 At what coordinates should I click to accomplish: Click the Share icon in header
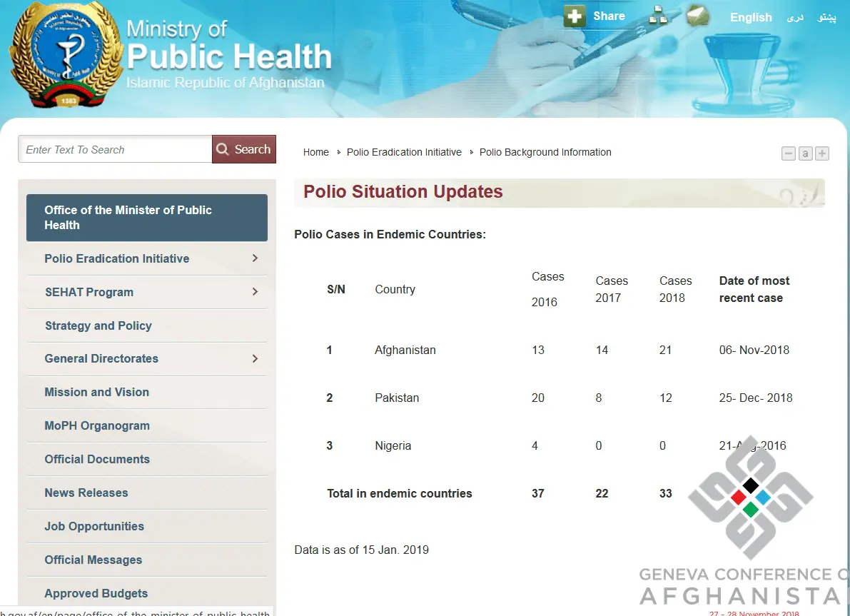[575, 15]
